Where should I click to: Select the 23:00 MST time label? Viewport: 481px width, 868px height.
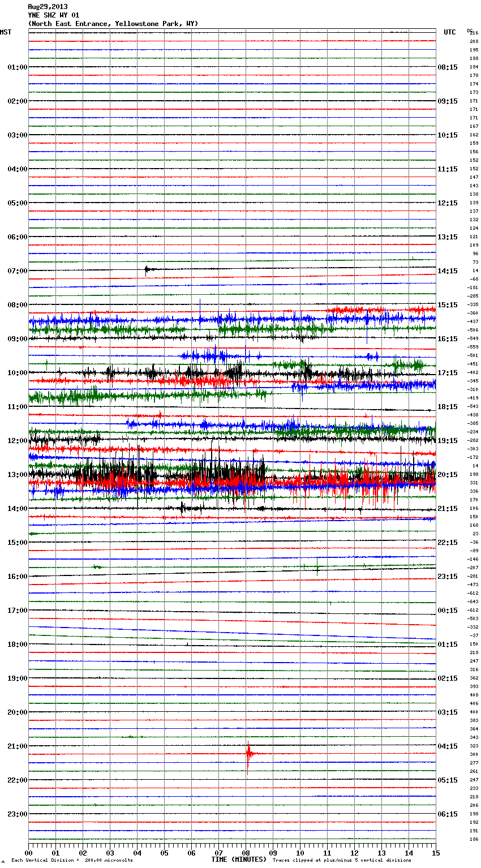(x=18, y=814)
